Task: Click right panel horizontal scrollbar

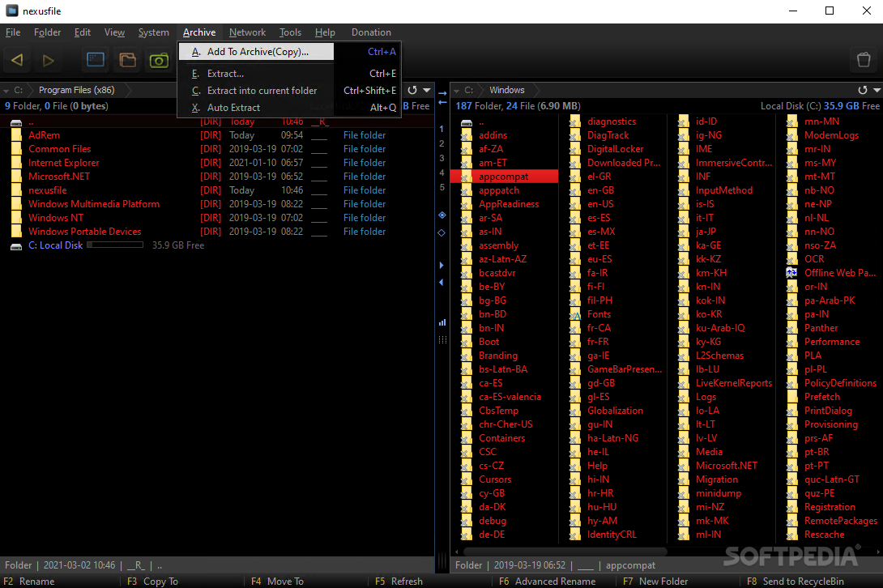Action: click(565, 552)
